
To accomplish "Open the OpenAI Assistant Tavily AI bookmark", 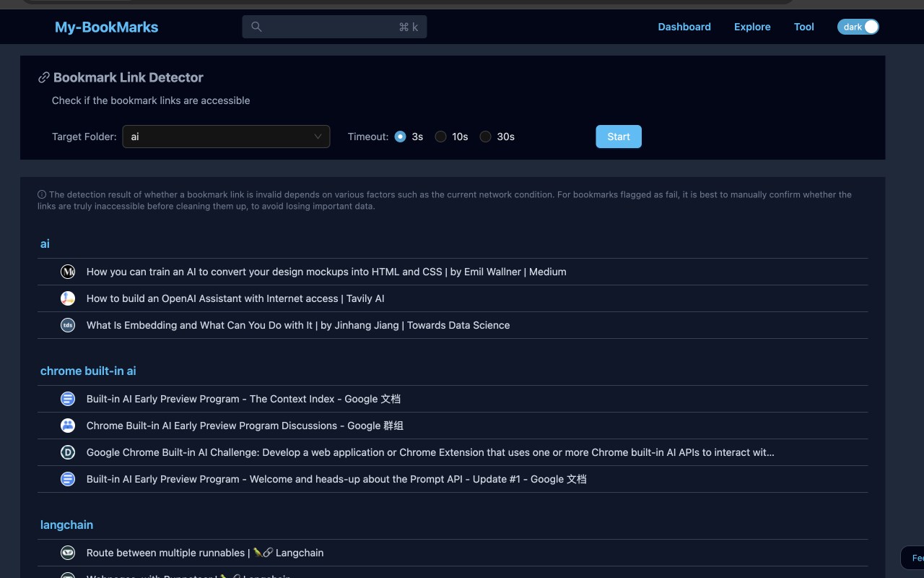I will (x=235, y=298).
